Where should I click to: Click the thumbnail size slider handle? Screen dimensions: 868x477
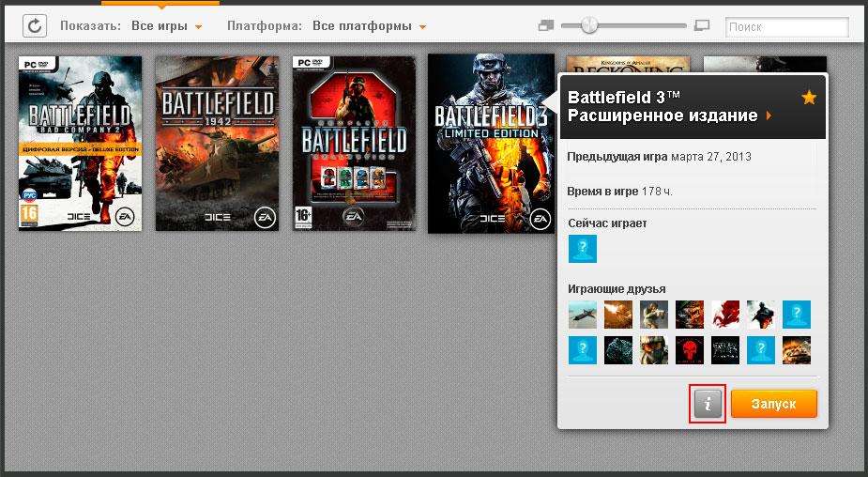(589, 25)
